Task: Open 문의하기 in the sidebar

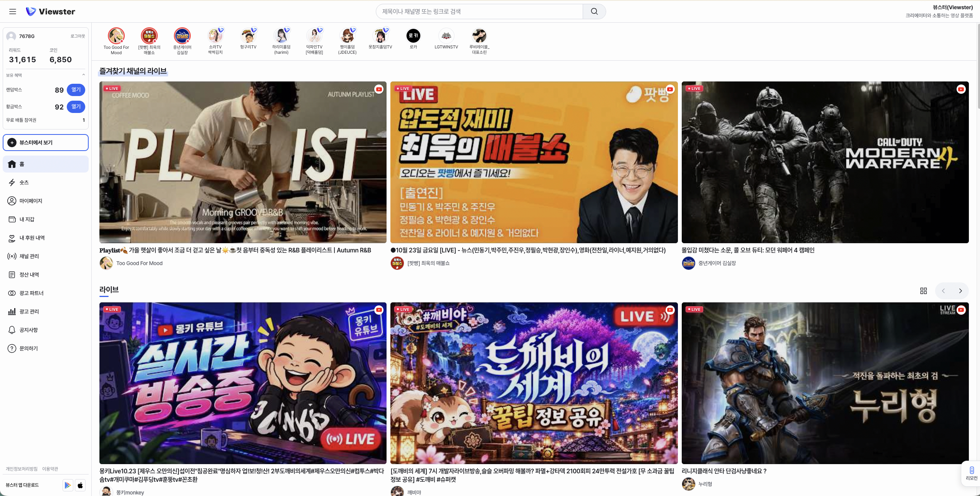Action: pyautogui.click(x=46, y=348)
